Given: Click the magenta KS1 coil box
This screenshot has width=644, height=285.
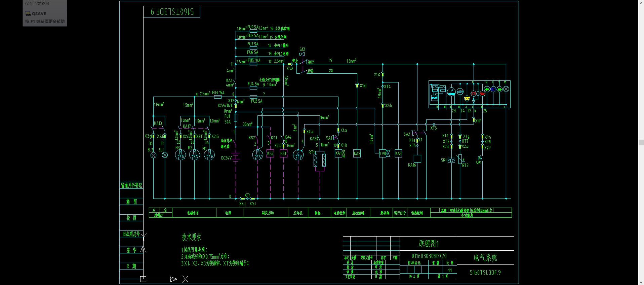Looking at the screenshot, I should tap(284, 153).
